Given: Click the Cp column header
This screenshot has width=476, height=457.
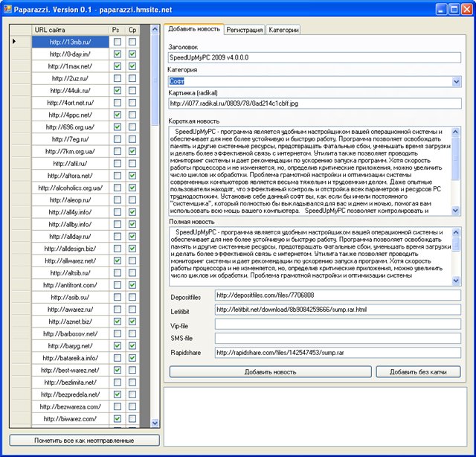Looking at the screenshot, I should [132, 30].
